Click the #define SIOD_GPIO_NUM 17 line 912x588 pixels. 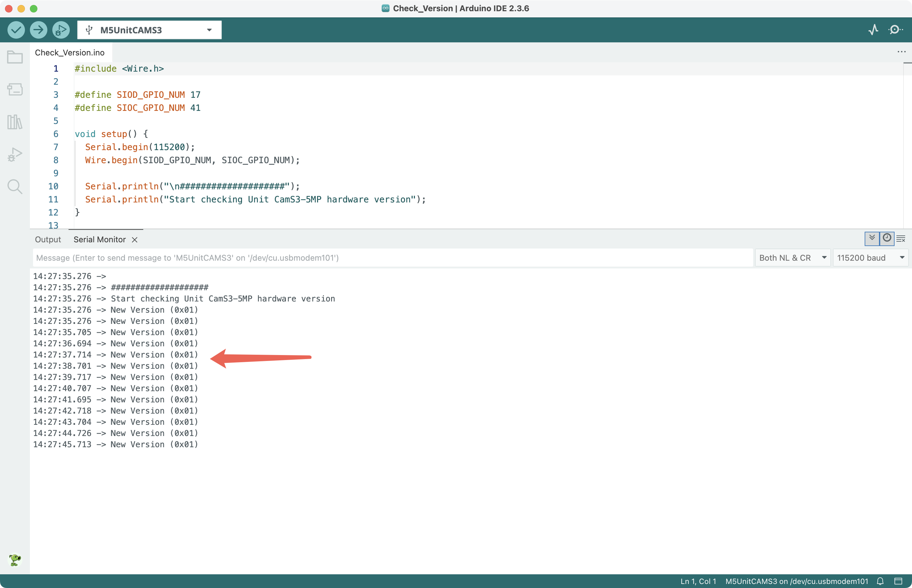137,95
